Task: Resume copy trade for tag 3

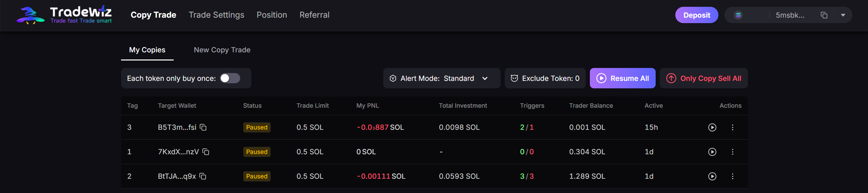Action: point(712,127)
